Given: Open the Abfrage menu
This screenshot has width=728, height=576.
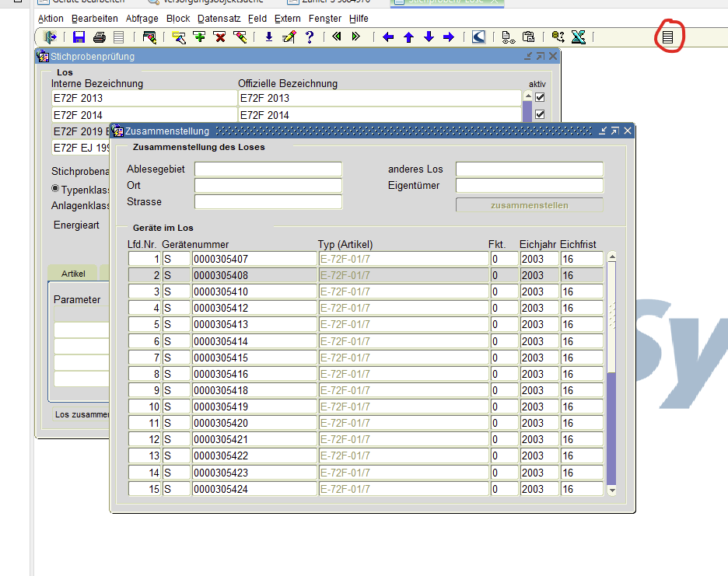Looking at the screenshot, I should (x=142, y=18).
